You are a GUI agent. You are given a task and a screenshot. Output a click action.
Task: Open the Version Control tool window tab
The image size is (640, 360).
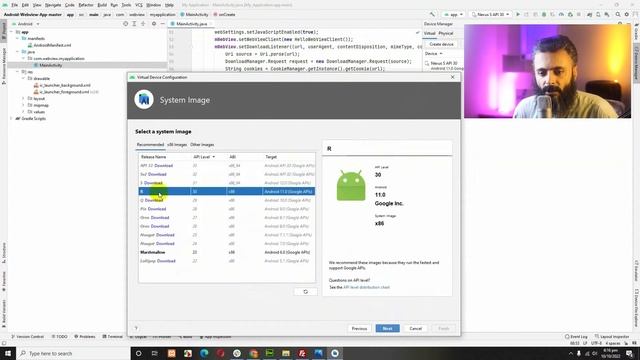click(27, 337)
